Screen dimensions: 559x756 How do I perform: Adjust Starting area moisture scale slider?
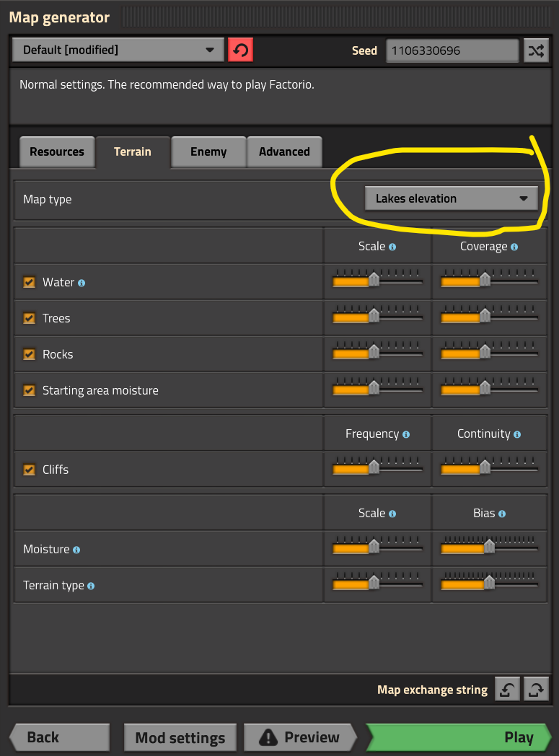(377, 387)
